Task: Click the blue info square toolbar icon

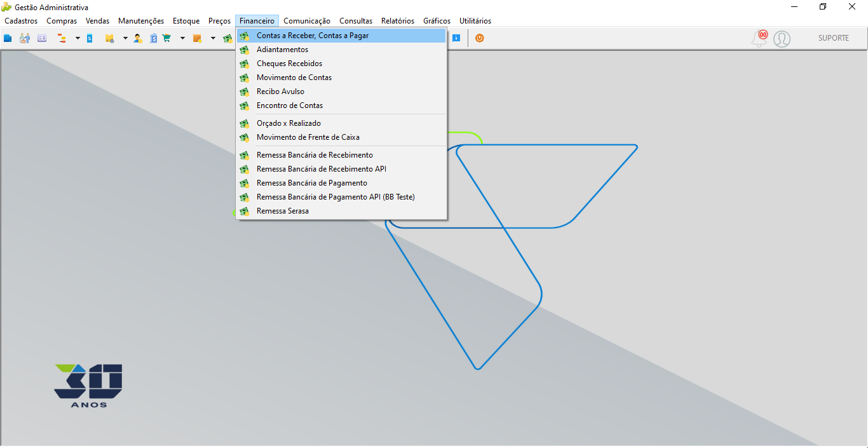Action: [x=456, y=38]
